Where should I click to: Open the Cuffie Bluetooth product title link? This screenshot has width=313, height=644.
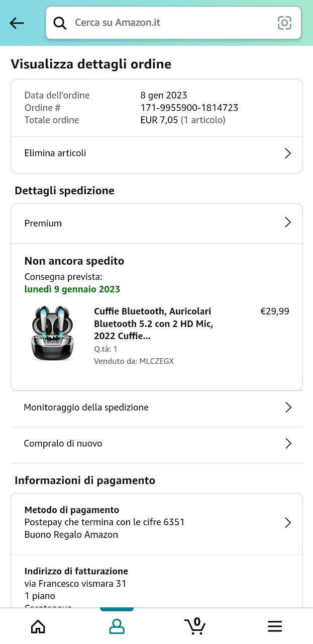153,323
